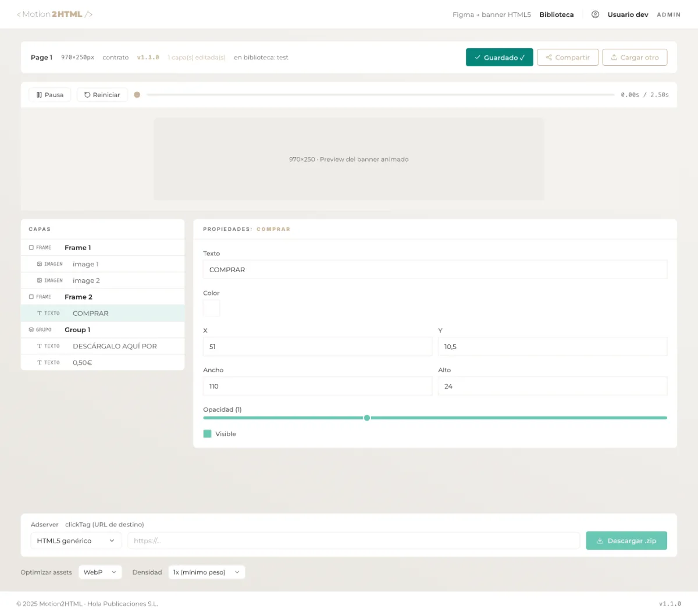Click the user profile icon
698x616 pixels.
[595, 15]
